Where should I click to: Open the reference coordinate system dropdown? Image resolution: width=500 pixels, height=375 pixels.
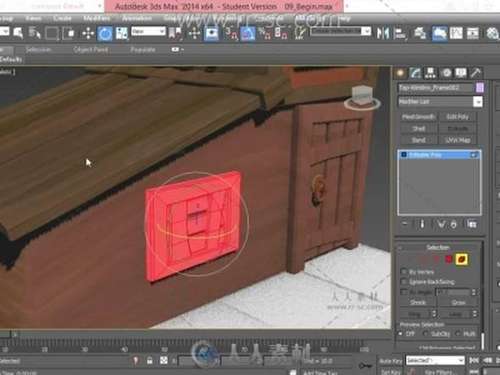tap(148, 32)
